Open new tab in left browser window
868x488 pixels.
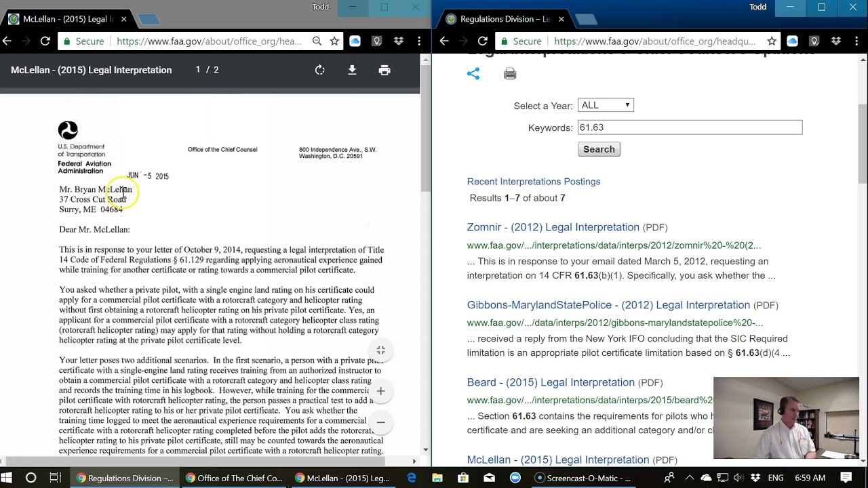149,20
